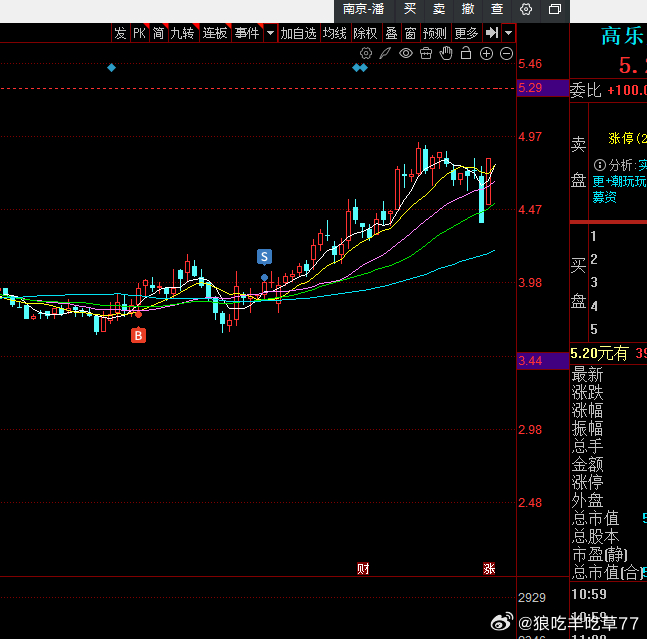
Task: Click the red B buy marker
Action: tap(138, 335)
